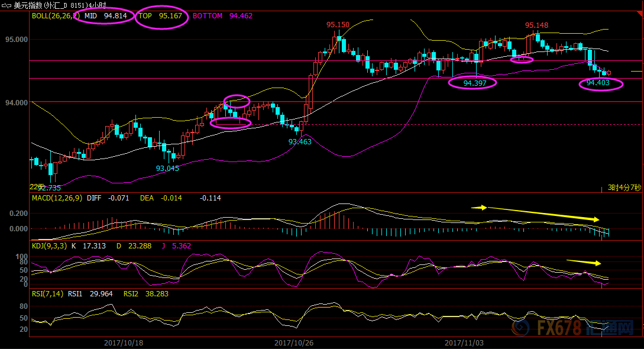Click the short yellow arrow in MACD panel

[x=479, y=208]
